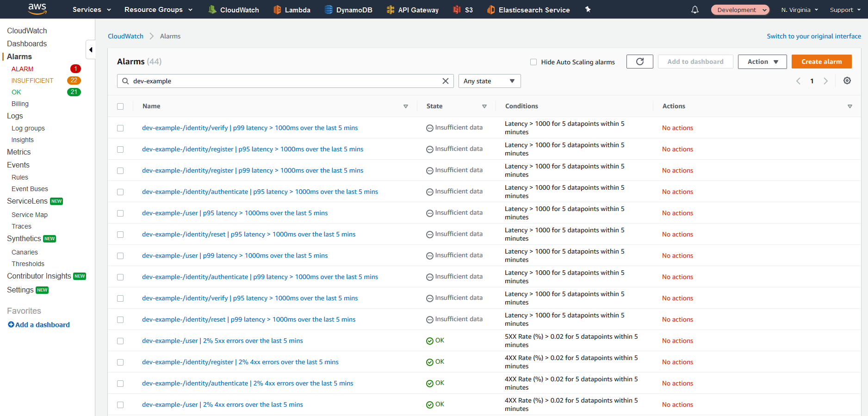The image size is (868, 416).
Task: Open Dashboards in the sidebar
Action: coord(27,43)
